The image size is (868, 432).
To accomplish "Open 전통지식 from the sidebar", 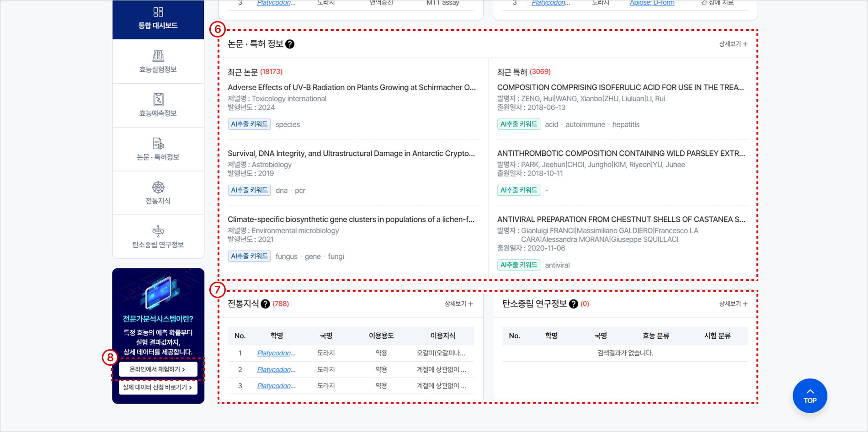I will click(x=158, y=193).
